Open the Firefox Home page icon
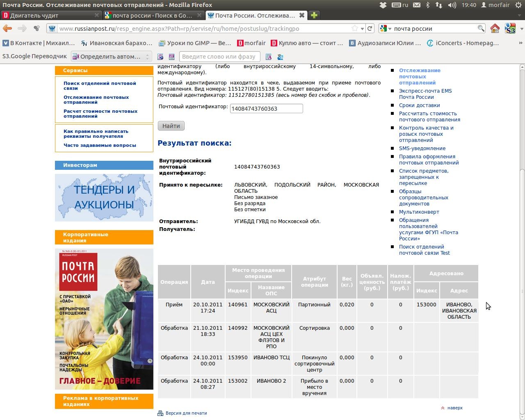The image size is (525, 420). click(495, 28)
